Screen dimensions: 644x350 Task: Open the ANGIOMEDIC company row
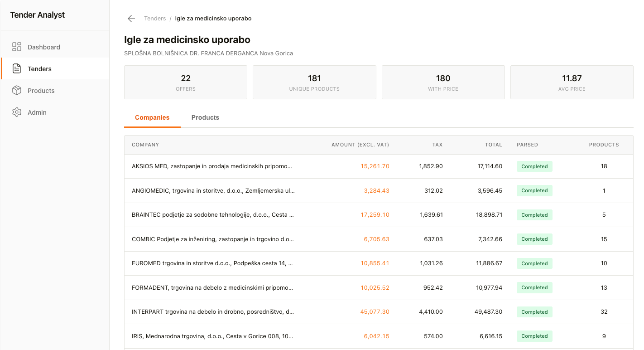pyautogui.click(x=379, y=191)
